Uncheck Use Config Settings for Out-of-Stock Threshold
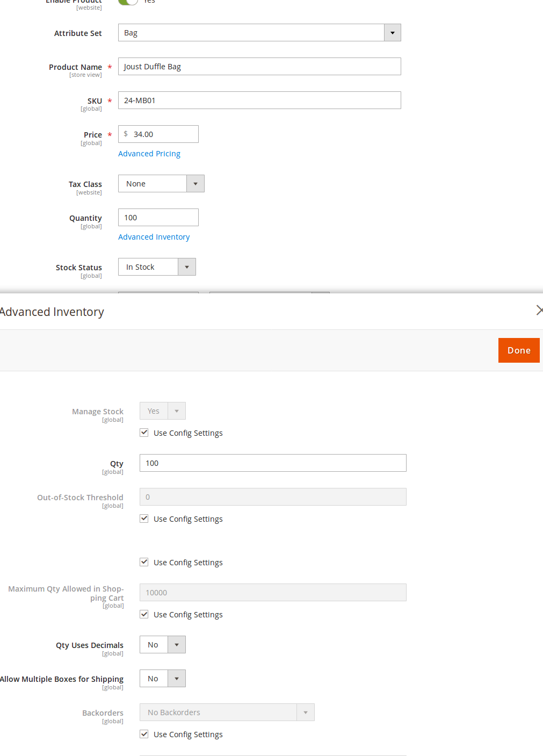Viewport: 543px width, 756px height. point(144,519)
